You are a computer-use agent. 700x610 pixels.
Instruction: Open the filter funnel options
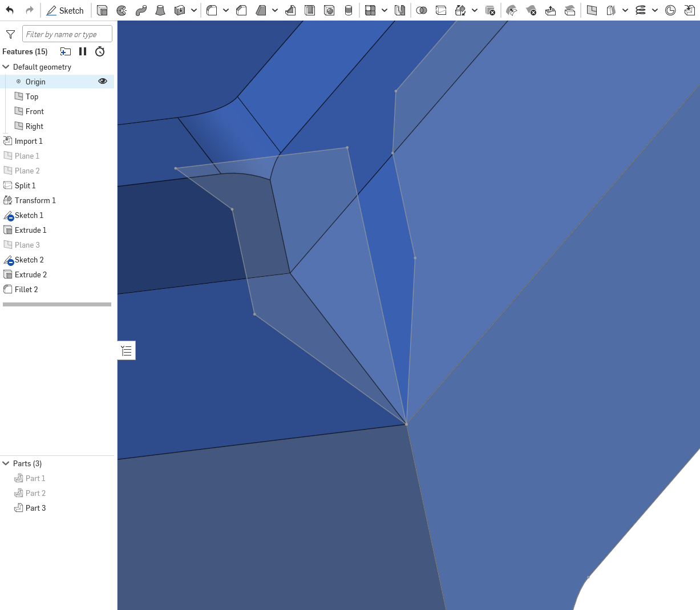(x=10, y=34)
